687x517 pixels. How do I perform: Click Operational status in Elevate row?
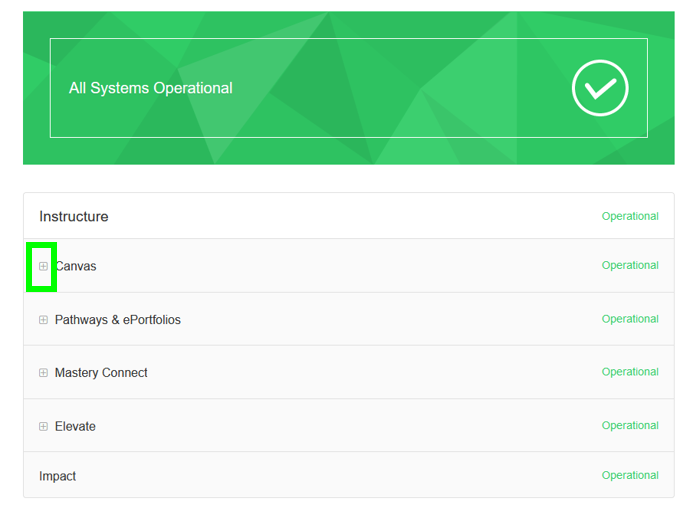coord(629,426)
